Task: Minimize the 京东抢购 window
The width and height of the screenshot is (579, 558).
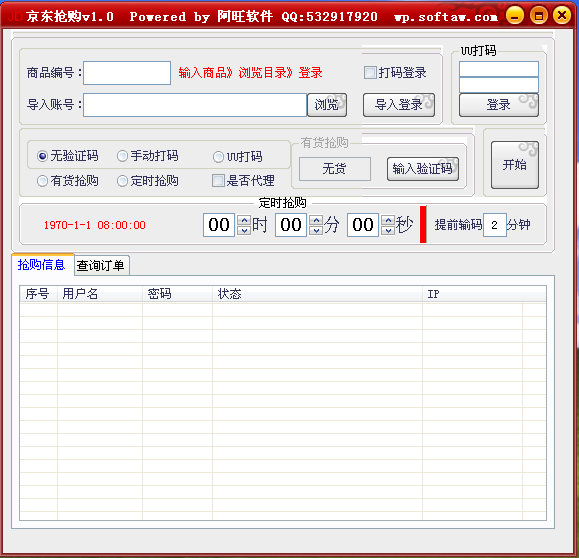Action: tap(515, 16)
